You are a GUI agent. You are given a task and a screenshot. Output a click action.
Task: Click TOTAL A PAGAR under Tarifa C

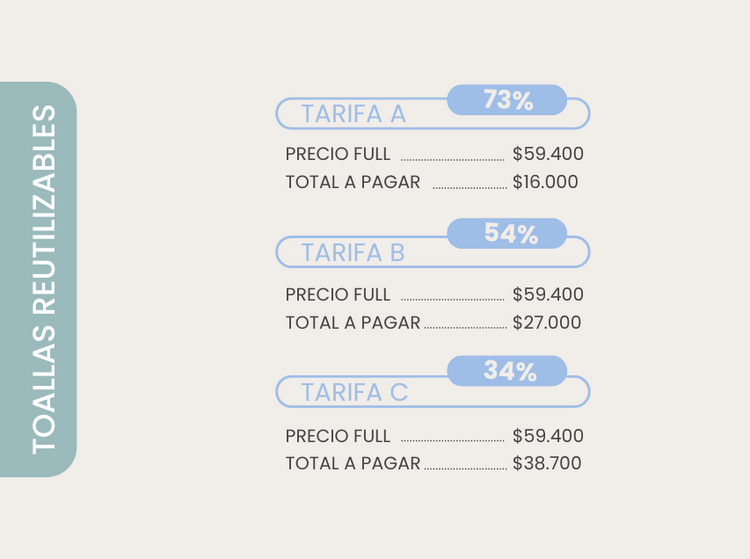(x=353, y=464)
